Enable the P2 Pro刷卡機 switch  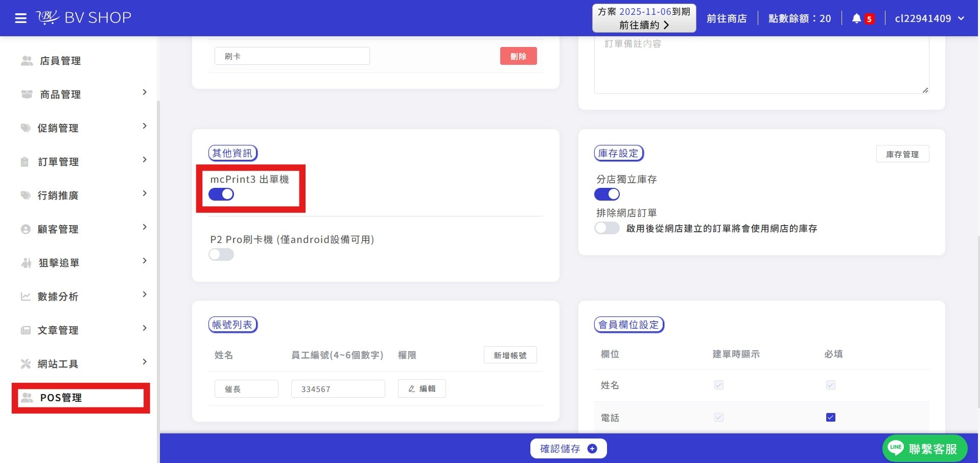click(221, 255)
